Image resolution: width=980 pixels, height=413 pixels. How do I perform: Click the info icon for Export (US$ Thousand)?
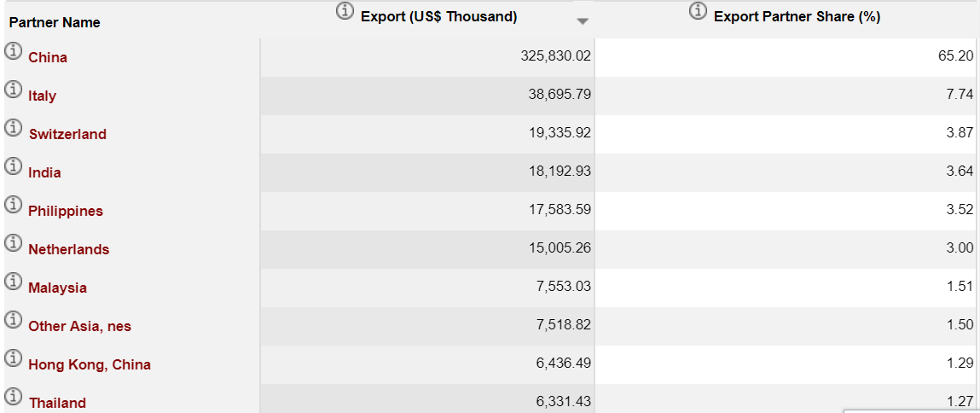click(x=345, y=11)
